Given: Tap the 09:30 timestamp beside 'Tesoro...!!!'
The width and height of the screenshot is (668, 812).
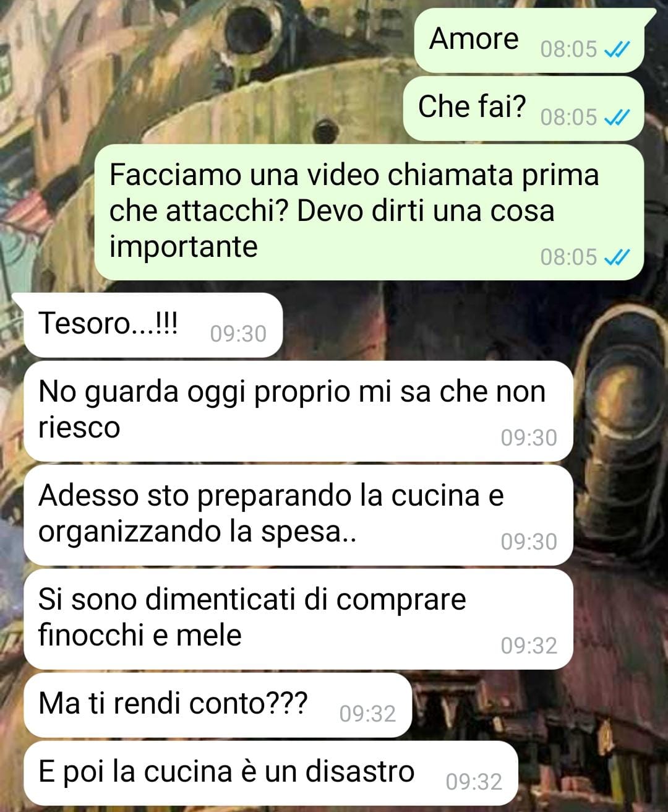Looking at the screenshot, I should pyautogui.click(x=238, y=334).
